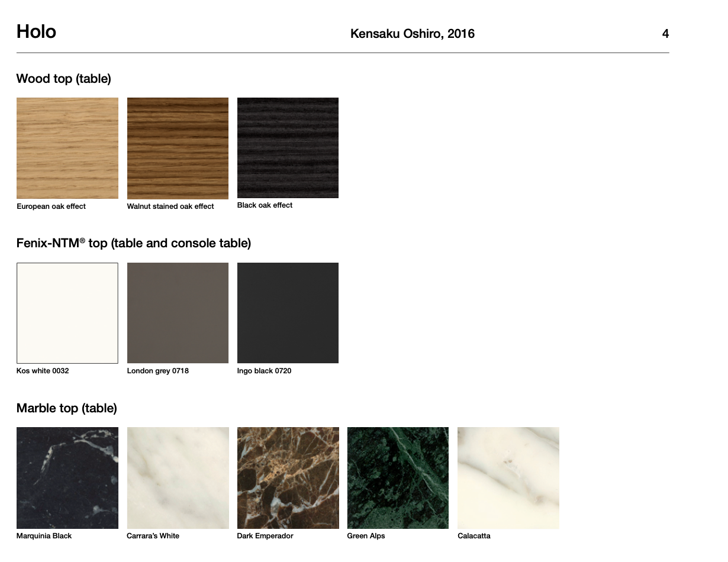Click the Kensaku Oshiro, 2016 text

(413, 34)
